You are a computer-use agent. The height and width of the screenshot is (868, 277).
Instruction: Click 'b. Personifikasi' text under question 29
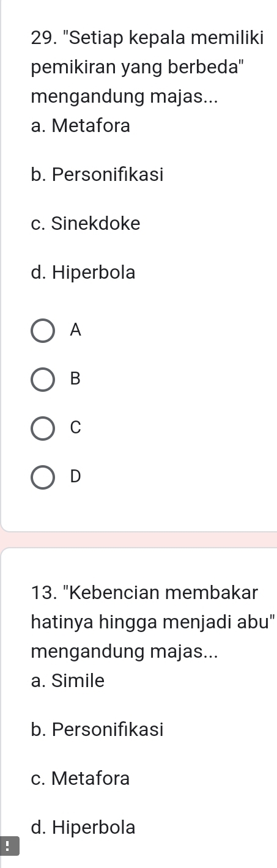click(97, 175)
